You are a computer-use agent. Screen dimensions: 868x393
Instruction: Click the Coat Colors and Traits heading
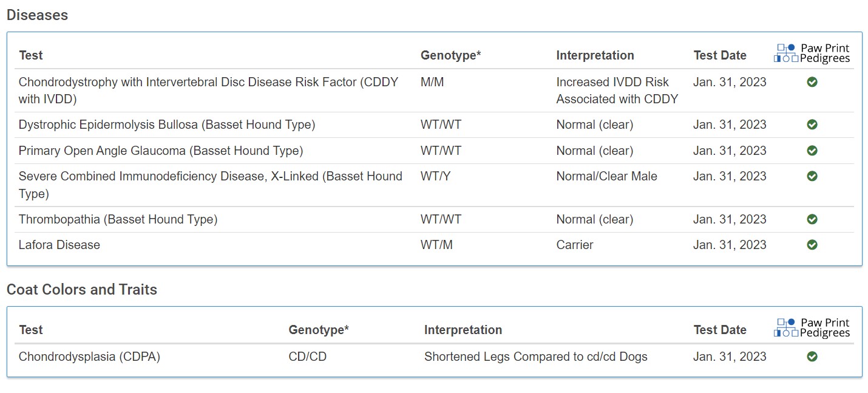pos(82,290)
